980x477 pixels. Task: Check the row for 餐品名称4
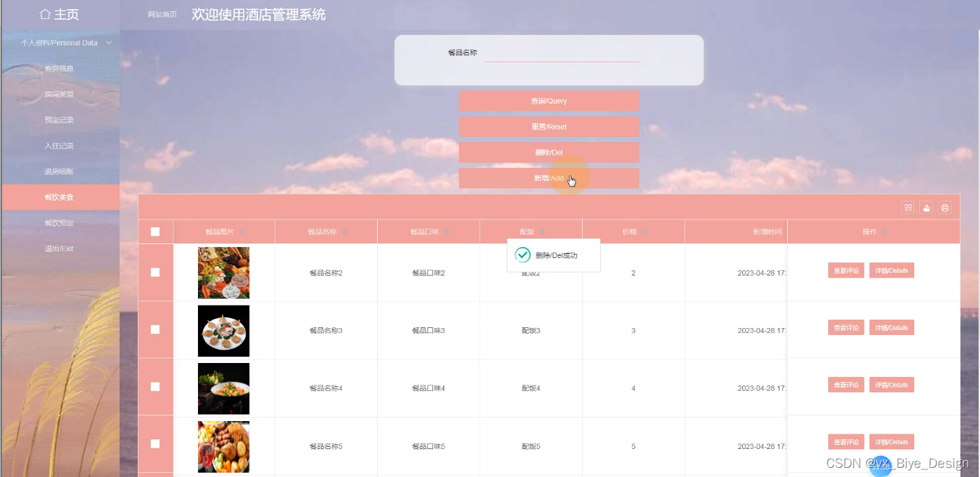point(155,387)
